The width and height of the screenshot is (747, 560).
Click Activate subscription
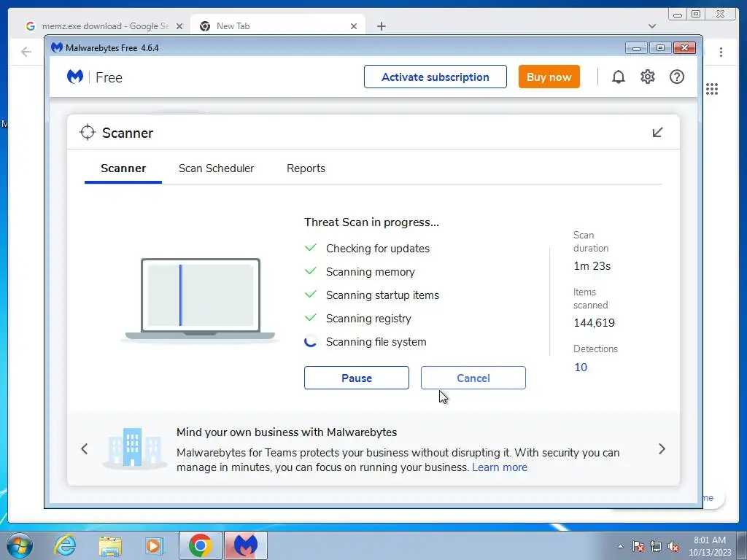click(435, 77)
